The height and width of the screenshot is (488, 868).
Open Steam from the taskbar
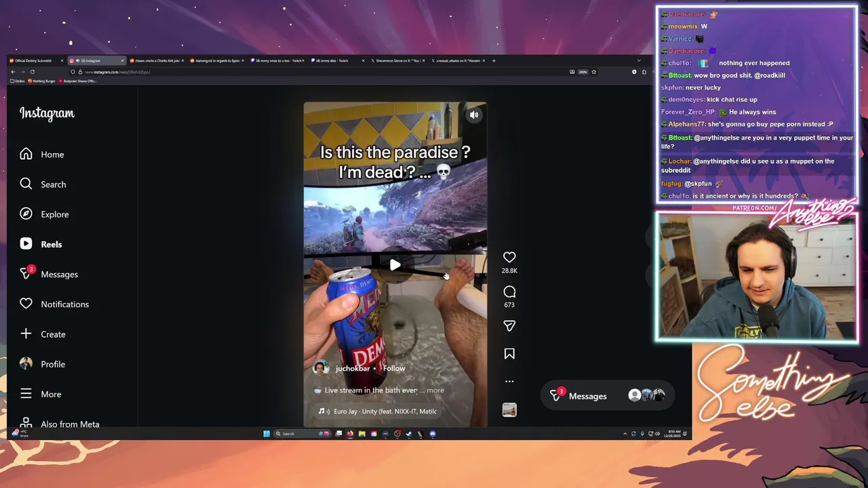tap(408, 434)
